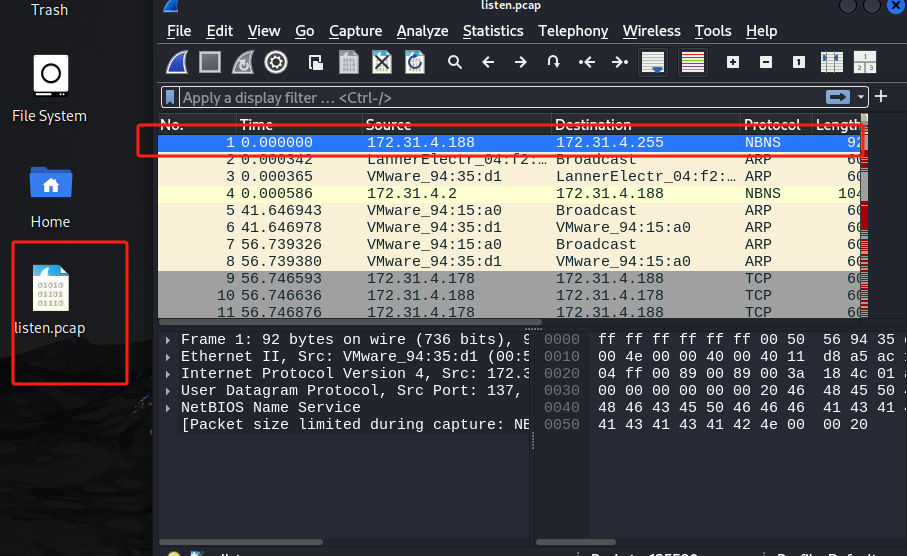Go to first packet icon
The width and height of the screenshot is (907, 556).
pyautogui.click(x=587, y=62)
